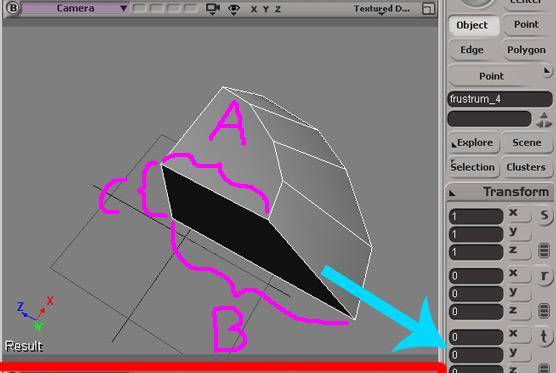This screenshot has height=373, width=556.
Task: Click the rotation lock bars icon
Action: 544,310
